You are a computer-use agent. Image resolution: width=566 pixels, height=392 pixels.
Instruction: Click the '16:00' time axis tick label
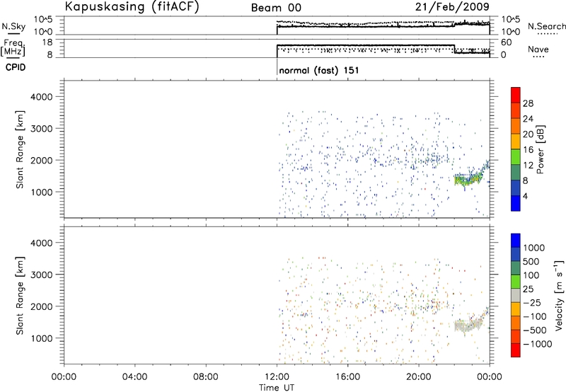tap(347, 377)
